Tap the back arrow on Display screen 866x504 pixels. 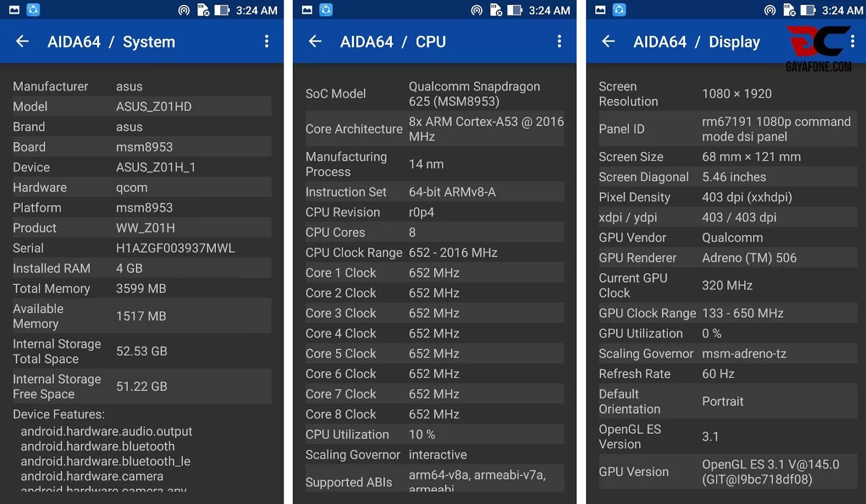(608, 41)
